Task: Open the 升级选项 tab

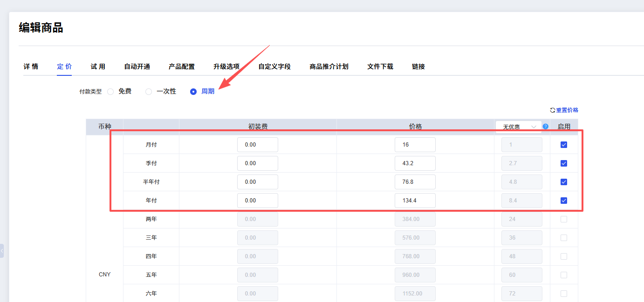Action: pos(226,67)
